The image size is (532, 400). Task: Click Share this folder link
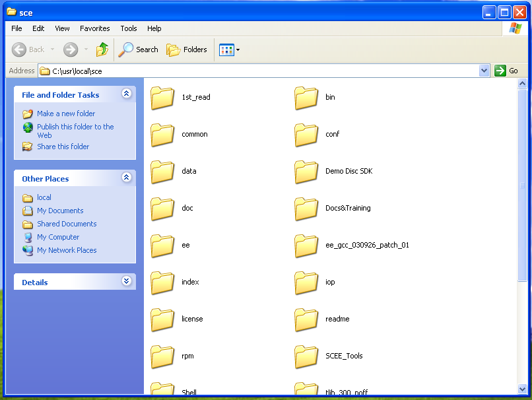coord(63,147)
